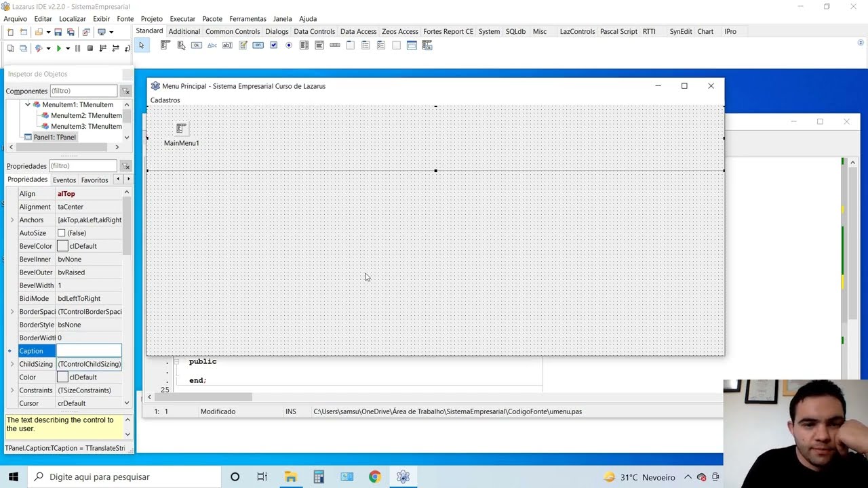Select the TToggleBox palette component
868x488 pixels.
(258, 45)
